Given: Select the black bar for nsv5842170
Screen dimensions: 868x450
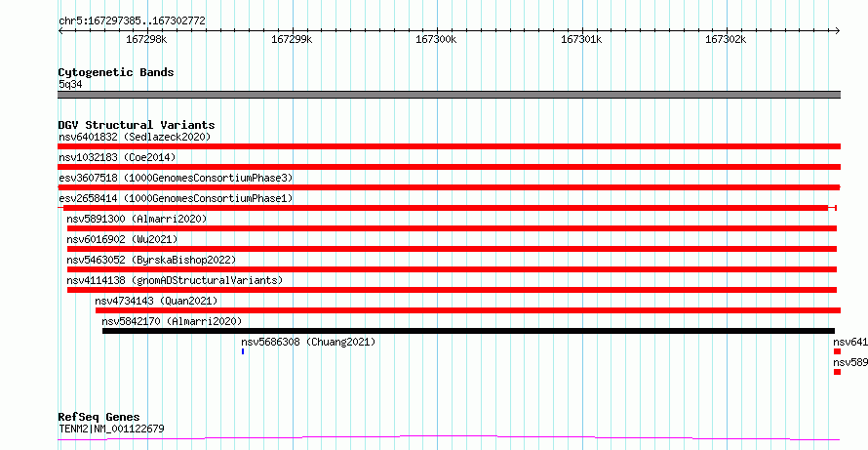Looking at the screenshot, I should tap(468, 331).
